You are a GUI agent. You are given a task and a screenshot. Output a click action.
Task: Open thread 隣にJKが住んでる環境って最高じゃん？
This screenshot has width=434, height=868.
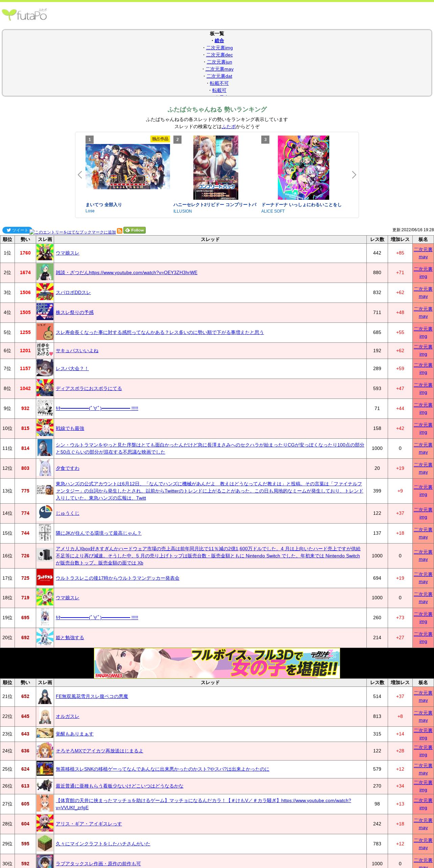[x=99, y=533]
